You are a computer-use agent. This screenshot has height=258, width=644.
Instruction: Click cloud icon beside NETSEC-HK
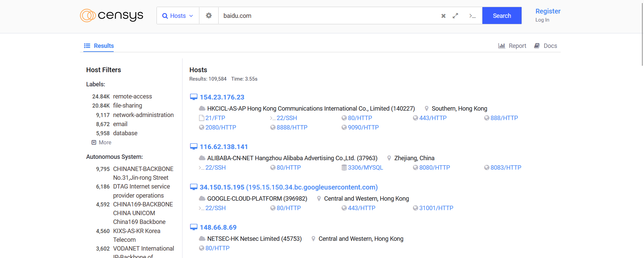[x=202, y=239]
